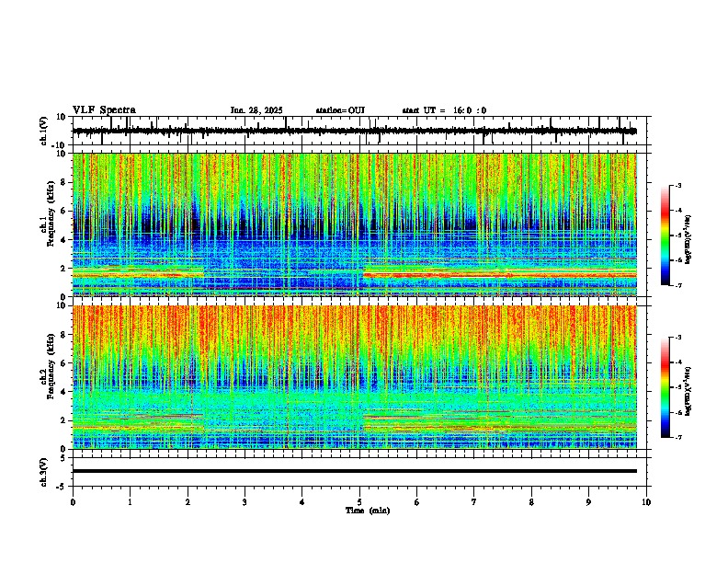Viewport: 728px width, 563px height.
Task: Click the ch.2 spectrogram "6" kHz tick label
Action: [x=63, y=362]
